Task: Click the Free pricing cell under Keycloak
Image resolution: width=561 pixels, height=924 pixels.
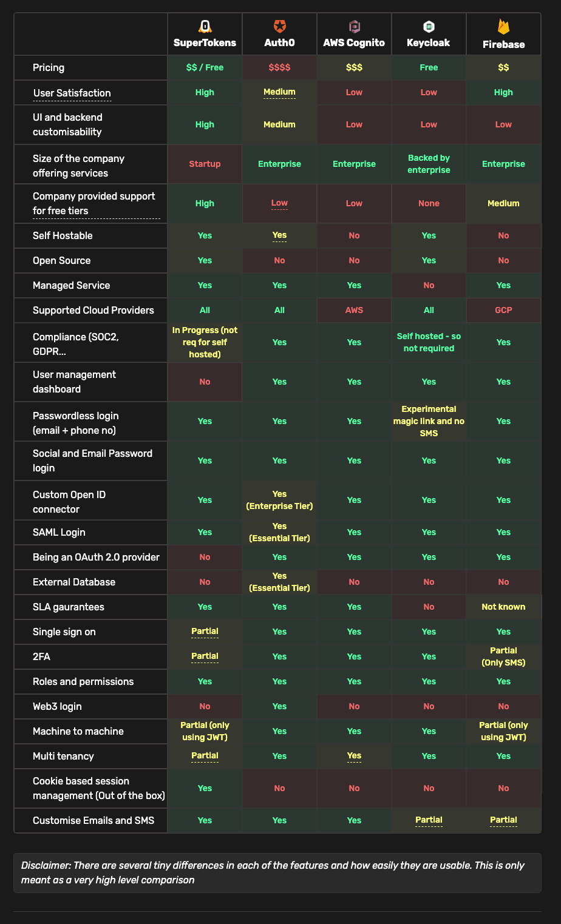Action: click(429, 67)
